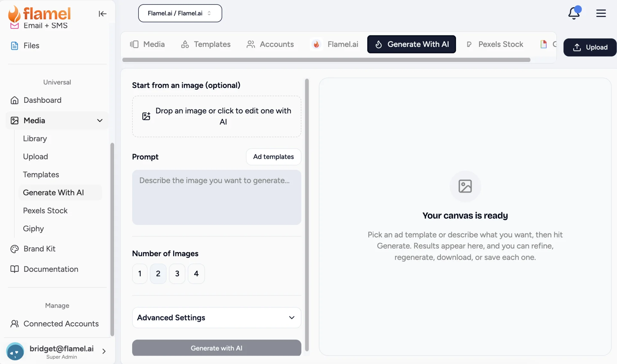Viewport: 617px width, 364px height.
Task: Click the user avatar for bridget@flamel.ai
Action: 15,351
